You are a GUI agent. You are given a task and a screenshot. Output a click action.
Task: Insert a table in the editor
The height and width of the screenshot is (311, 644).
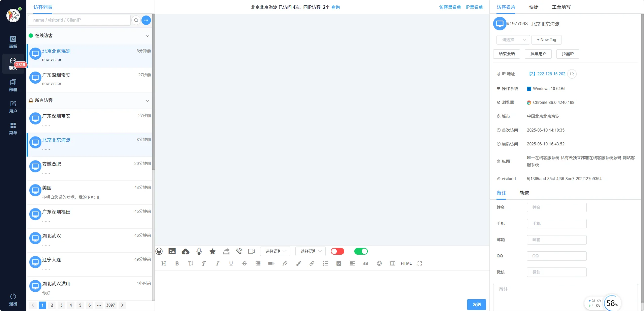point(393,263)
